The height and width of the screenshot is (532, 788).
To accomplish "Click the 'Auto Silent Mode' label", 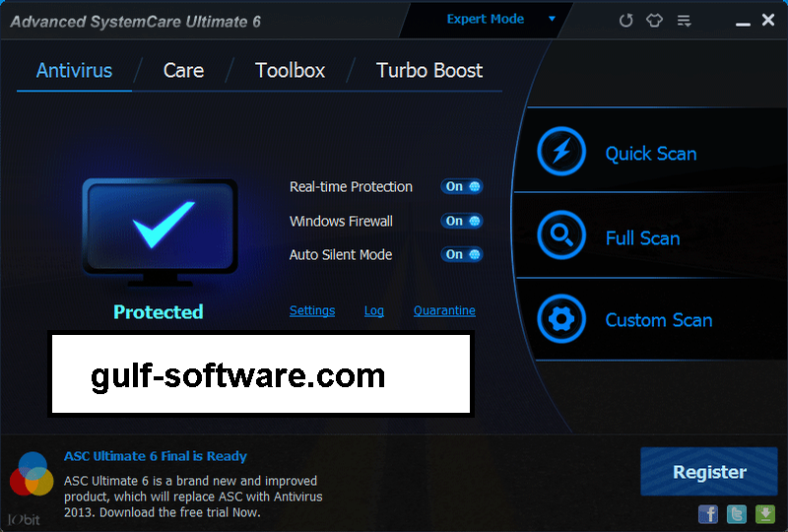I will tap(341, 254).
